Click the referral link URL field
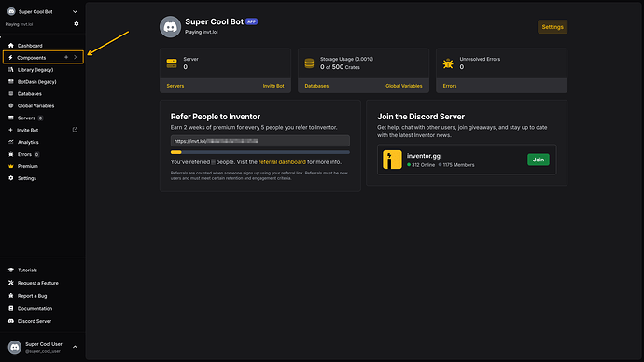Screen dimensions: 644x362 pyautogui.click(x=260, y=141)
